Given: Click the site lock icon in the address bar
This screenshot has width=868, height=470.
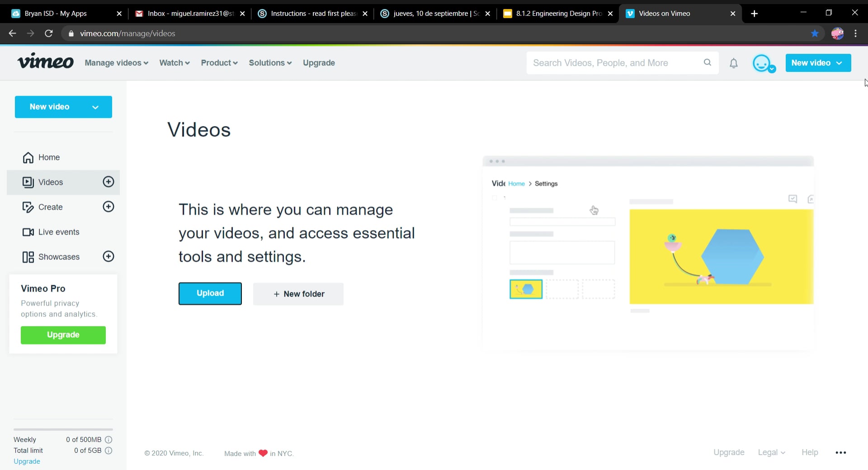Looking at the screenshot, I should coord(71,33).
